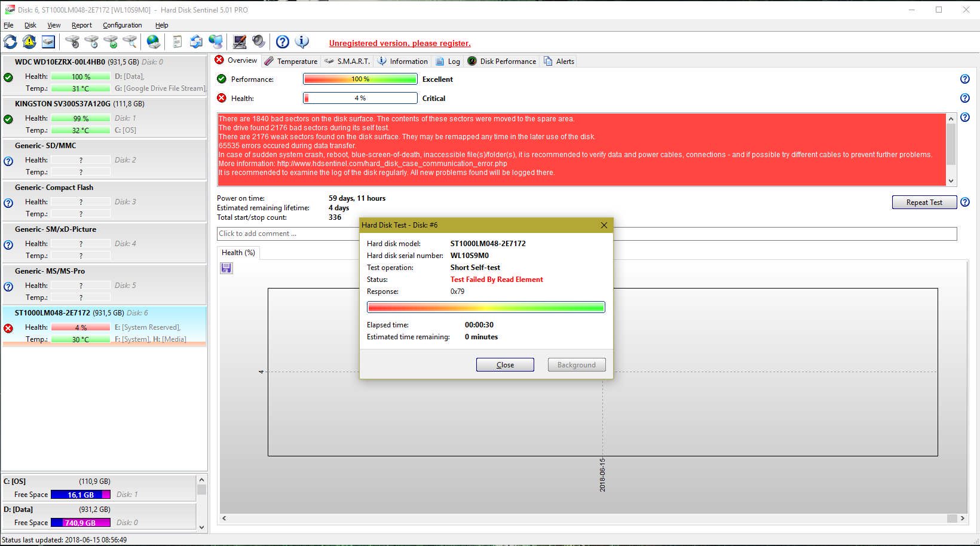This screenshot has height=546, width=980.
Task: Click Close in Hard Disk Test dialog
Action: 505,365
